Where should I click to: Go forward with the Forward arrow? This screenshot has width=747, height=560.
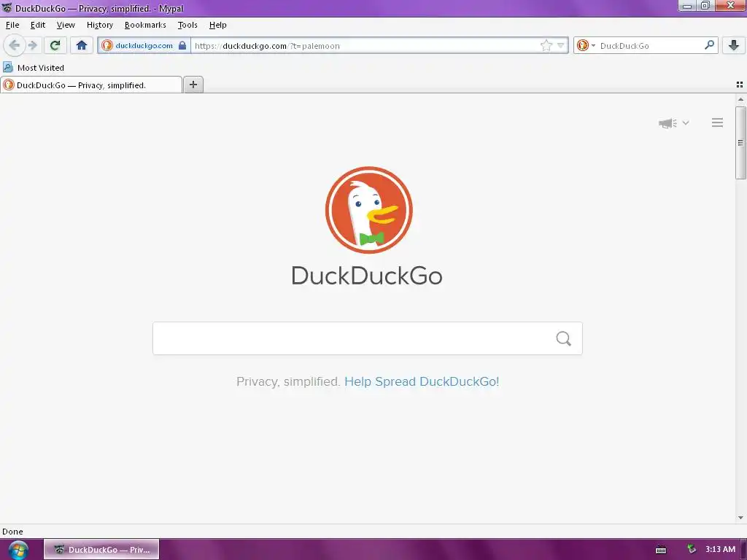click(x=33, y=46)
